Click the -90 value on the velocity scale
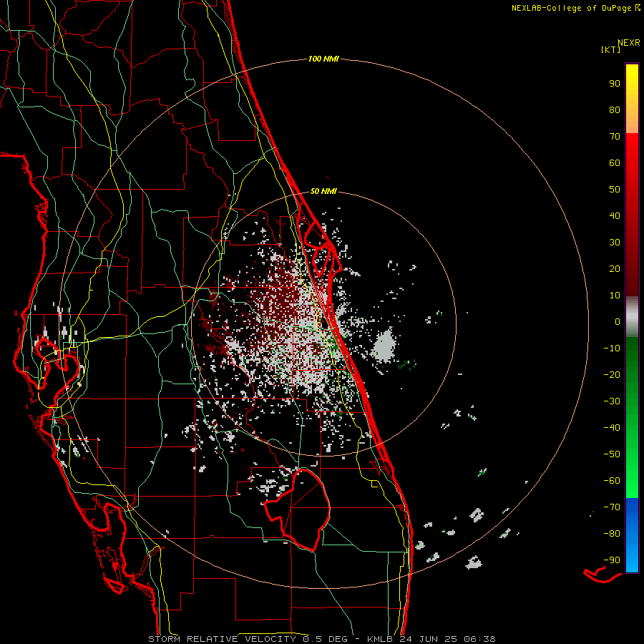This screenshot has height=644, width=644. (x=612, y=560)
